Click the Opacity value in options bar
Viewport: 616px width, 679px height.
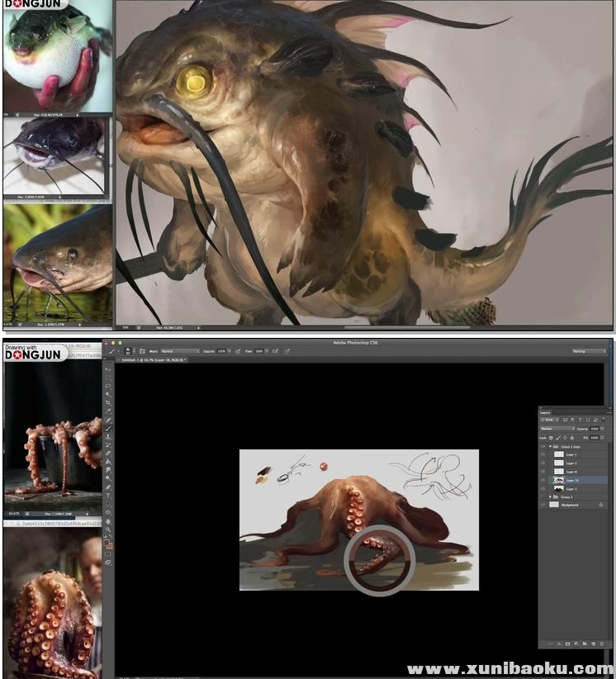(x=222, y=351)
